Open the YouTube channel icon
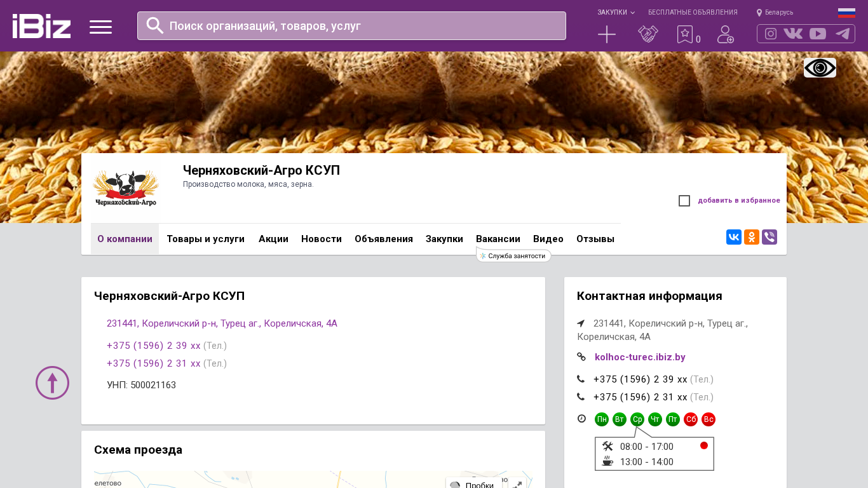 [x=818, y=34]
